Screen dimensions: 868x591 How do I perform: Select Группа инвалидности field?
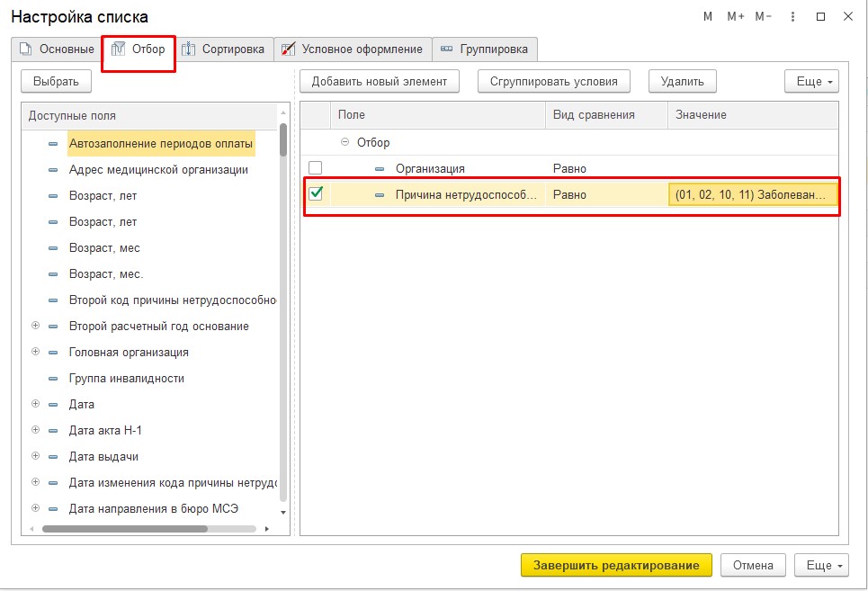click(126, 379)
